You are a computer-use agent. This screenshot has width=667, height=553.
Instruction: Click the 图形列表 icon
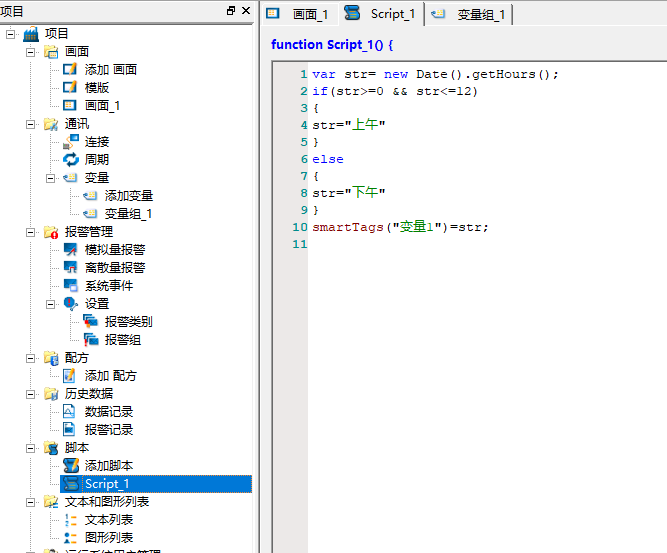point(70,538)
